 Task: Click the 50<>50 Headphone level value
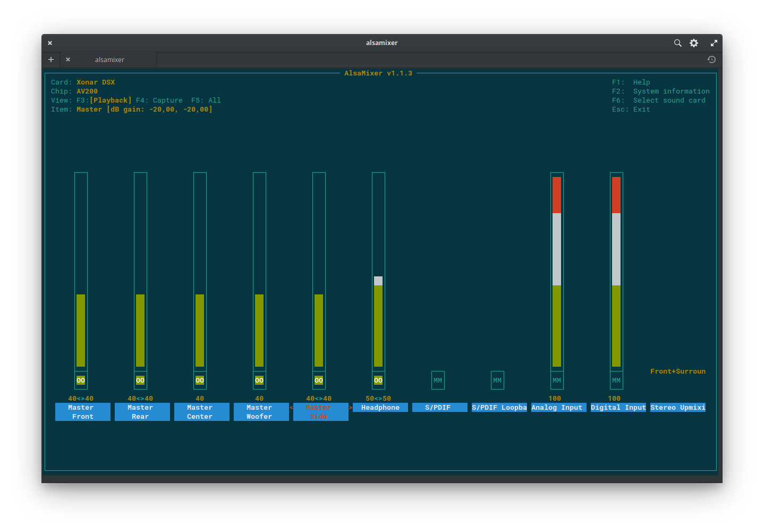378,399
